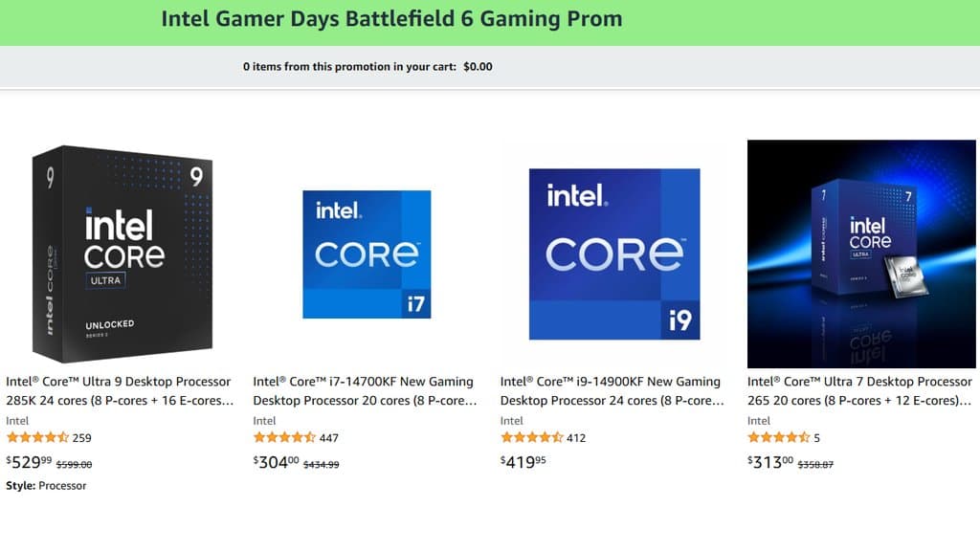Open the Intel brand page under the i7-14700KF
This screenshot has width=980, height=551.
(x=263, y=420)
